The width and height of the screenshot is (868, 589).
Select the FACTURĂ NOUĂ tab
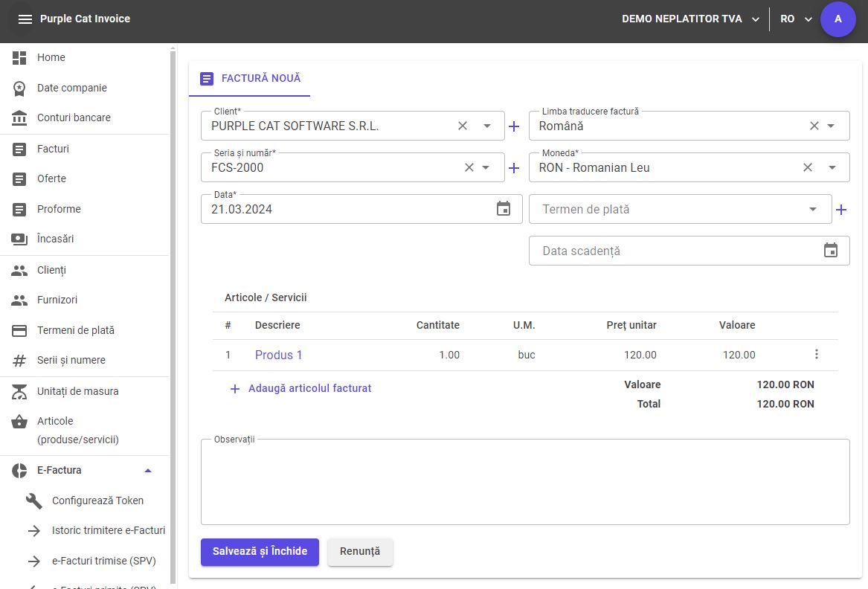(250, 79)
